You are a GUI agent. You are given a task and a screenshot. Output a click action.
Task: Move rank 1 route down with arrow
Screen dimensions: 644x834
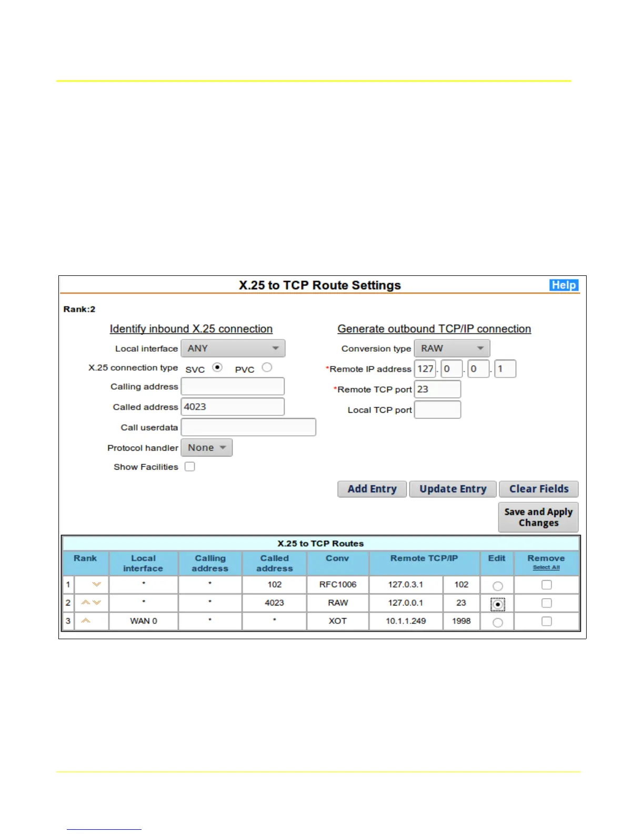click(96, 584)
